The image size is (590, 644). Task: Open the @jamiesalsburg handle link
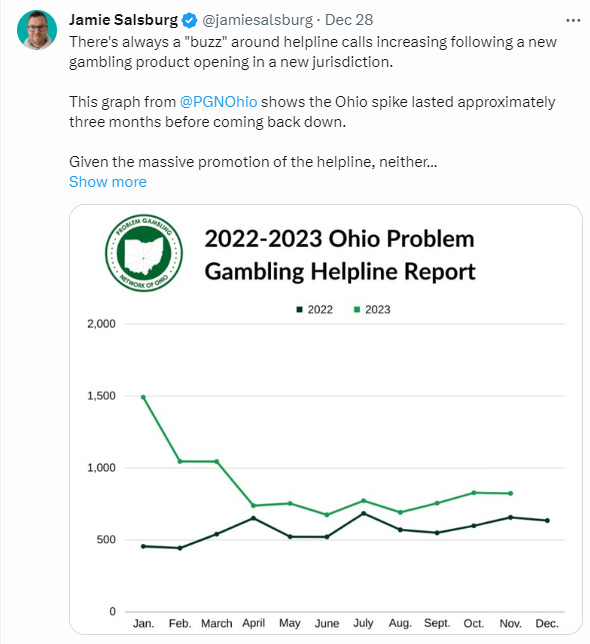click(257, 20)
